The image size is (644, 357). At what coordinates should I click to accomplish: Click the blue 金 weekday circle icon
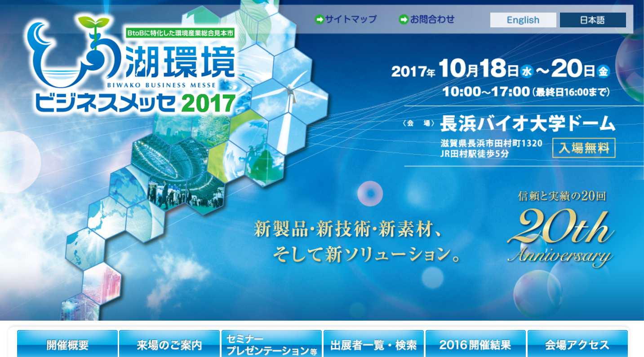point(604,71)
